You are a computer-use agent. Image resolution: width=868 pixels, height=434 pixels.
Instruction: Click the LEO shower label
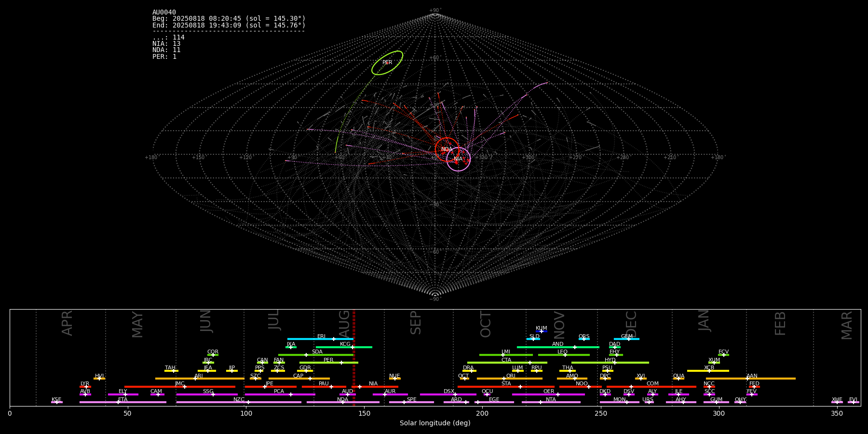pyautogui.click(x=563, y=352)
